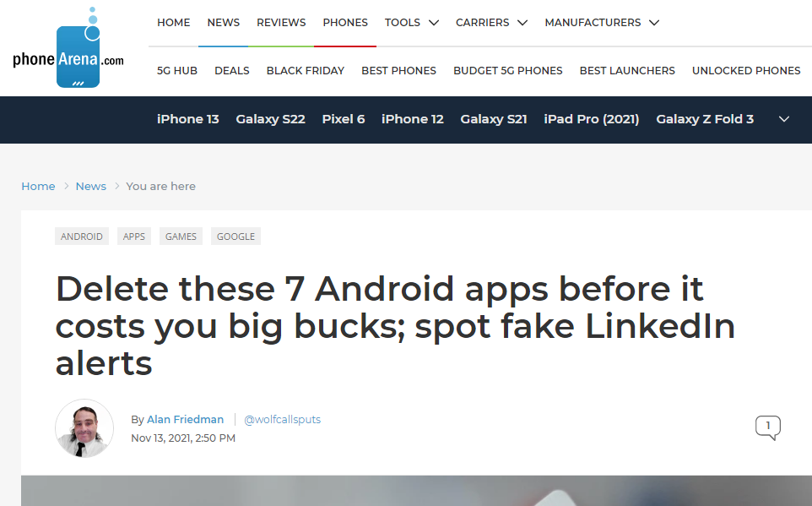Open the News menu item
Image resolution: width=812 pixels, height=506 pixels.
click(223, 23)
